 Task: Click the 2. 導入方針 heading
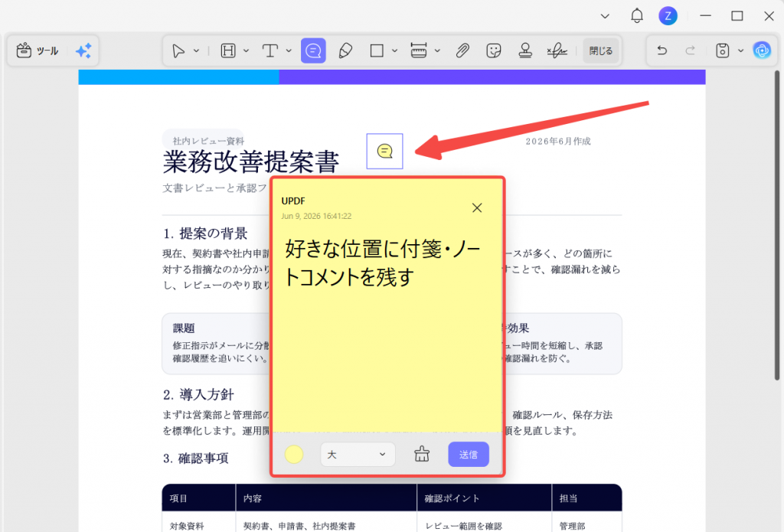point(198,394)
